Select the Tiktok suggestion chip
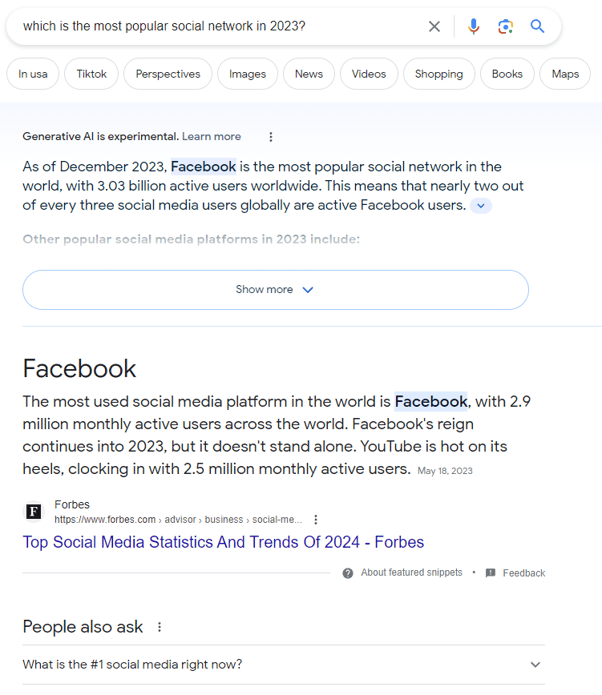 pos(91,74)
